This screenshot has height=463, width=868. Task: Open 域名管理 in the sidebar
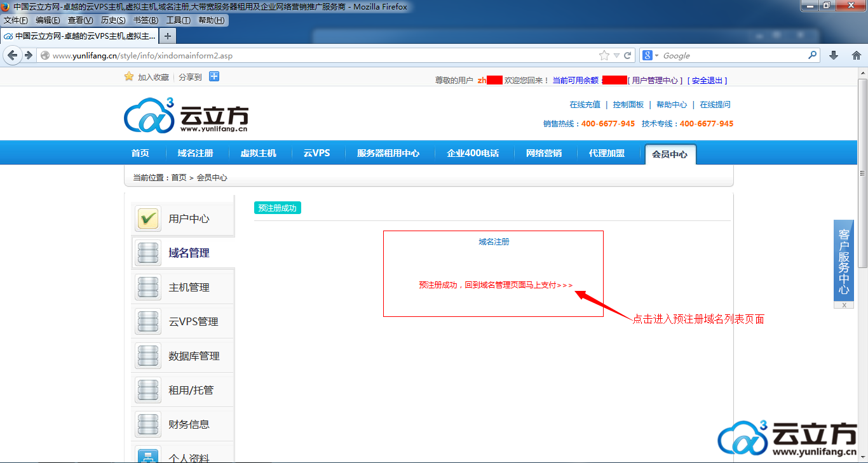coord(189,253)
